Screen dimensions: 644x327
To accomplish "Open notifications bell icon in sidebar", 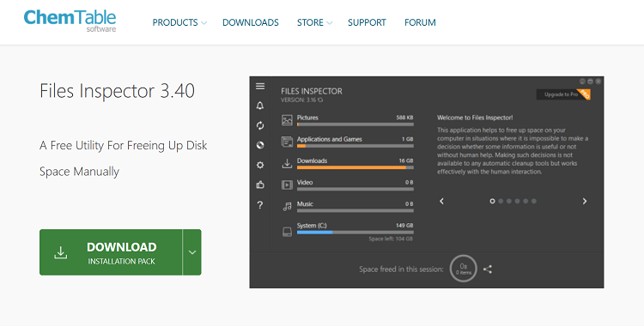I will click(x=260, y=106).
